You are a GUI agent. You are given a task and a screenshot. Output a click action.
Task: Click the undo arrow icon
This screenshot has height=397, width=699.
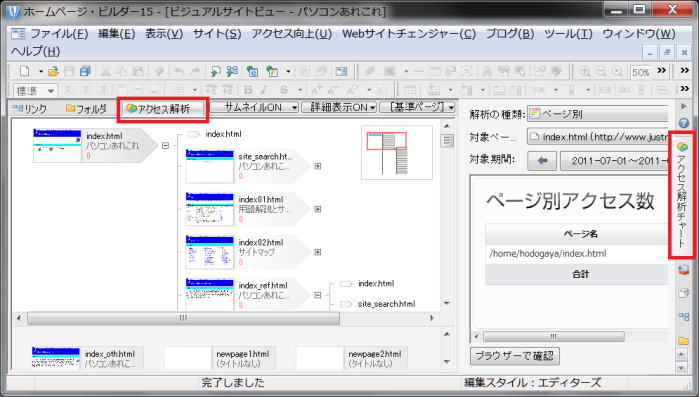(179, 71)
